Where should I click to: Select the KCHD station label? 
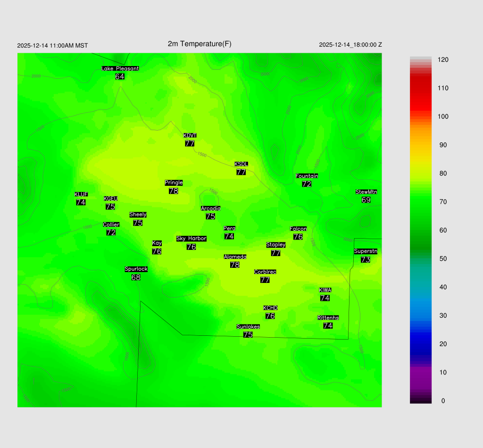270,308
